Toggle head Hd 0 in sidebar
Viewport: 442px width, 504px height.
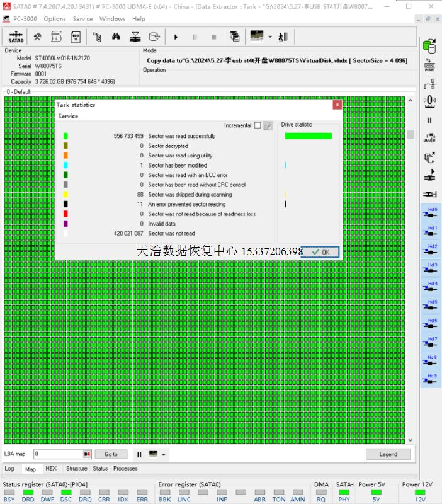point(429,213)
